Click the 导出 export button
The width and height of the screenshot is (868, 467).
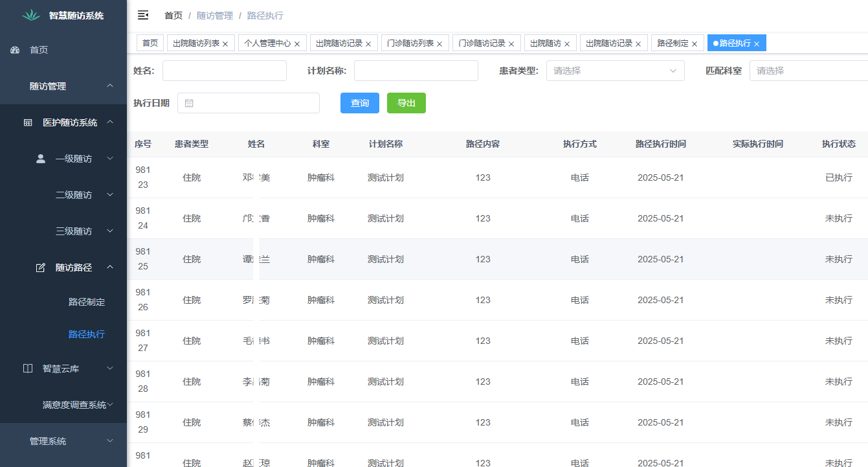point(406,102)
